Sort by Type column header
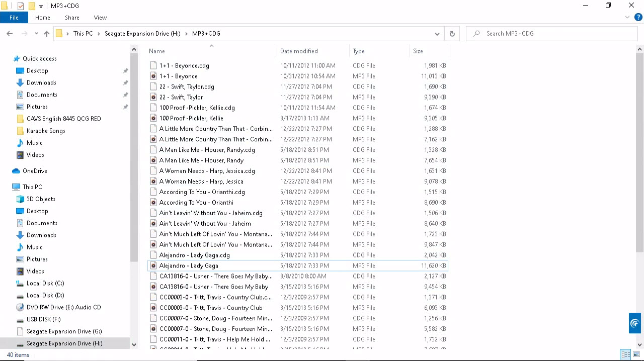 379,51
